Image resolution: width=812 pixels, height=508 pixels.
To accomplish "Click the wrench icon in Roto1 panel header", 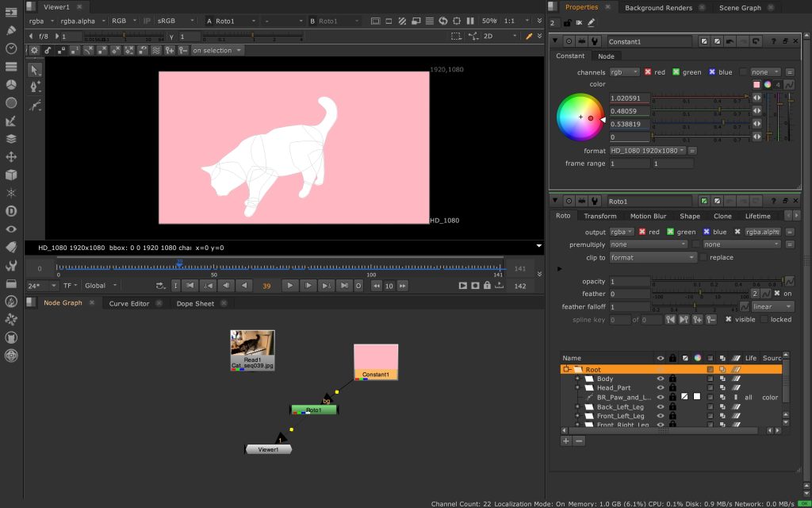I will pyautogui.click(x=595, y=201).
